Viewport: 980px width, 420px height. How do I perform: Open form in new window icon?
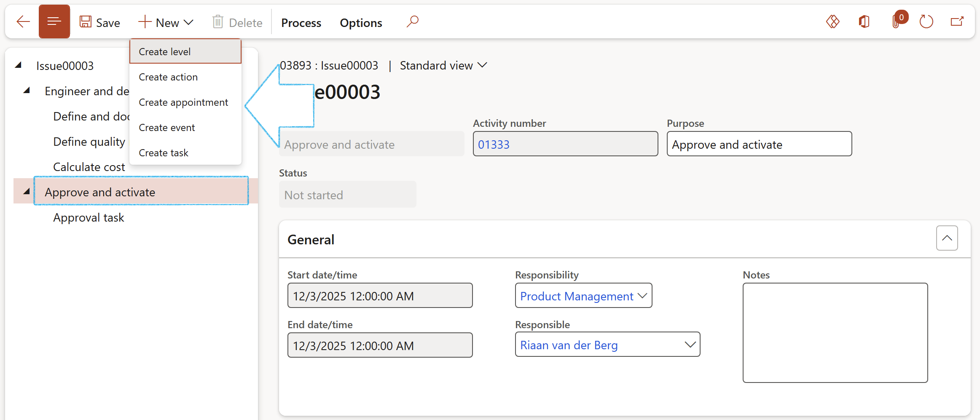coord(957,21)
